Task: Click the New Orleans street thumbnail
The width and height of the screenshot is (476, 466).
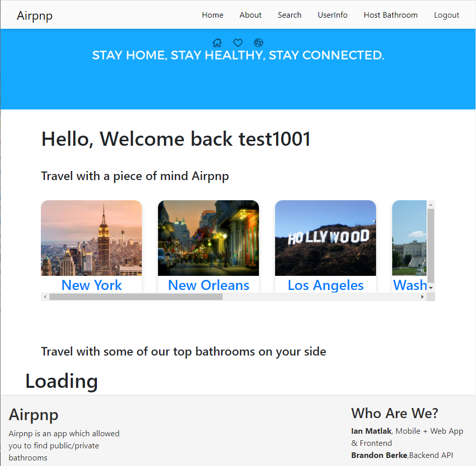Action: [208, 238]
